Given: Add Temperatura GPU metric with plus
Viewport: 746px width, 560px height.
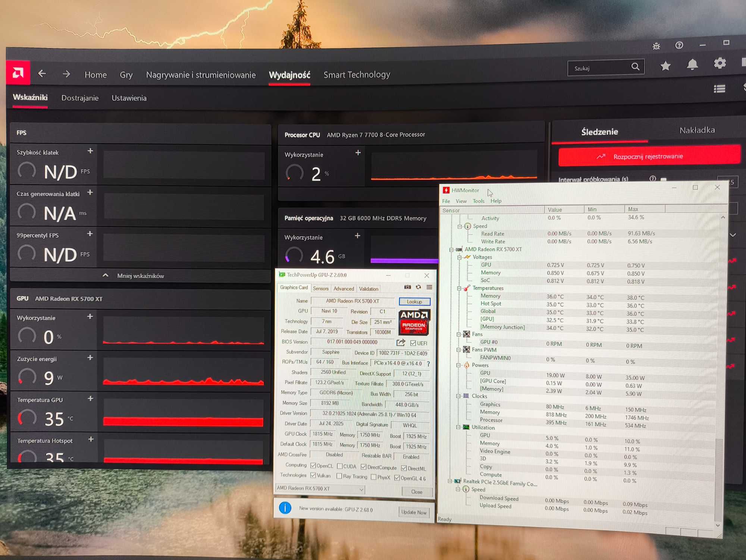Looking at the screenshot, I should point(91,399).
